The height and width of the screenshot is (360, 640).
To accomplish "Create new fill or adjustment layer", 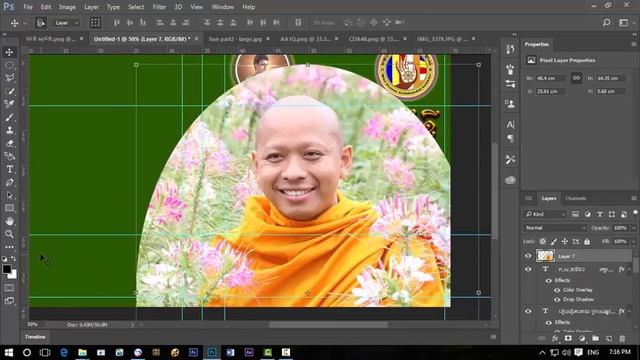I will (582, 338).
